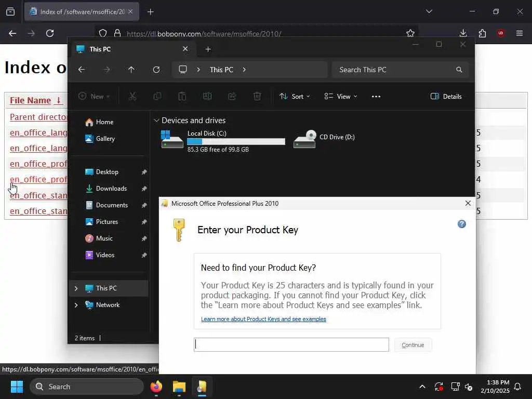Image resolution: width=532 pixels, height=399 pixels.
Task: Expand This PC tree node
Action: (x=76, y=288)
